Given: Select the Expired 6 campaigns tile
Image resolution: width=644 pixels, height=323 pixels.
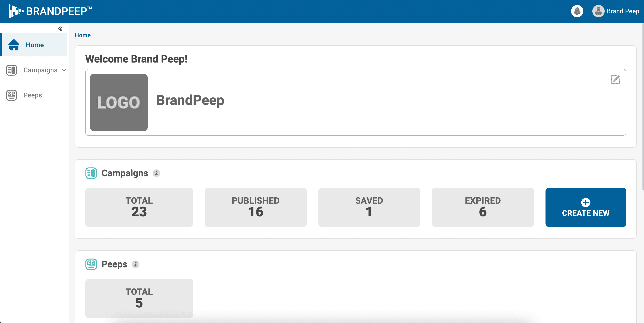Looking at the screenshot, I should pyautogui.click(x=483, y=207).
